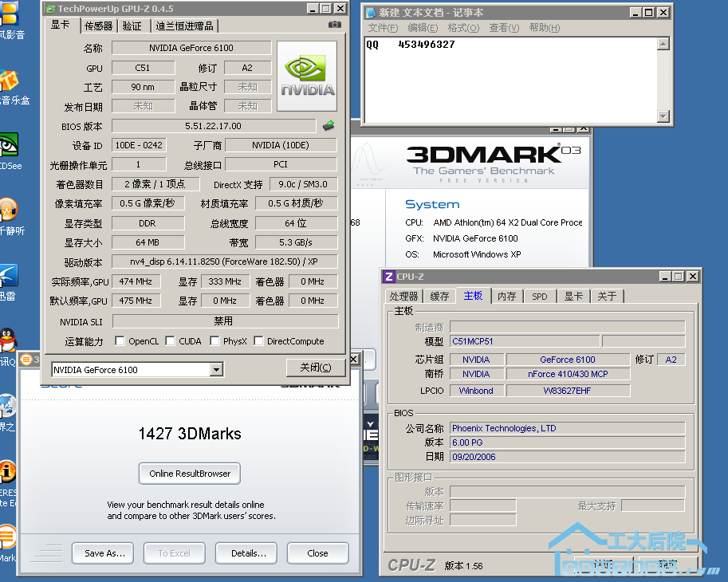Click Notepad scrollbar down arrow
The image size is (728, 582).
tap(663, 116)
